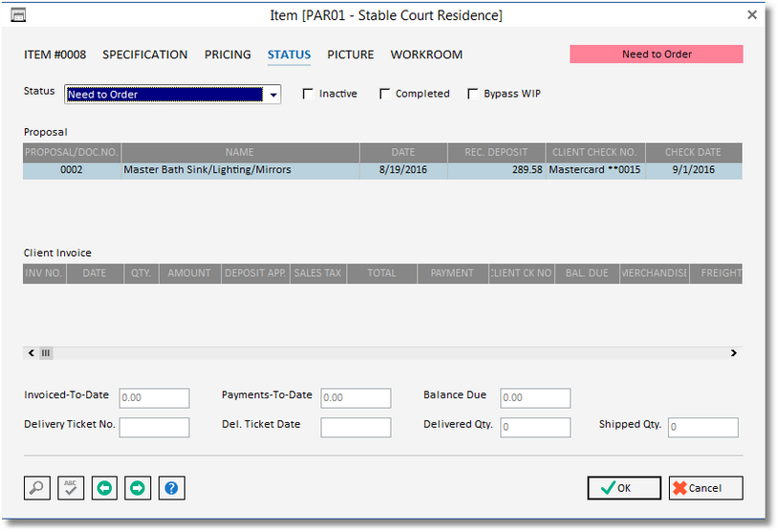Click the Mastercard **0015 cell

coord(595,170)
